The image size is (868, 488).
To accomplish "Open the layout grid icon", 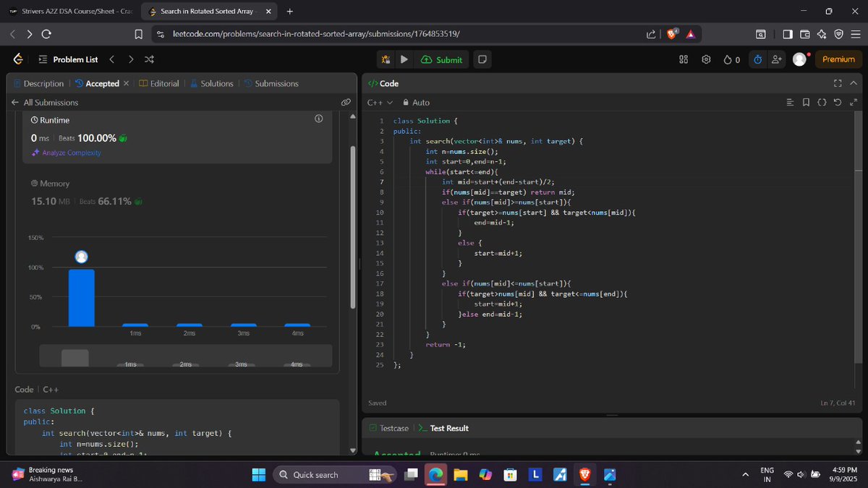I will (x=684, y=59).
